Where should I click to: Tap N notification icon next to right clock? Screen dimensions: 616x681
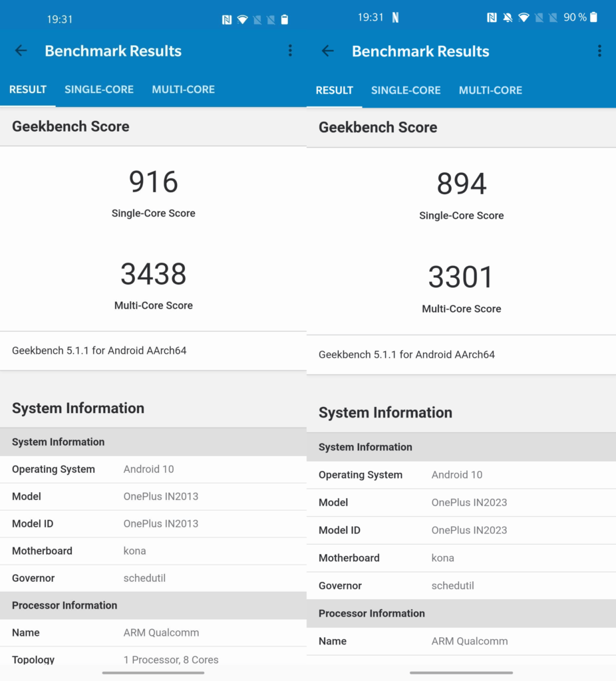[395, 17]
